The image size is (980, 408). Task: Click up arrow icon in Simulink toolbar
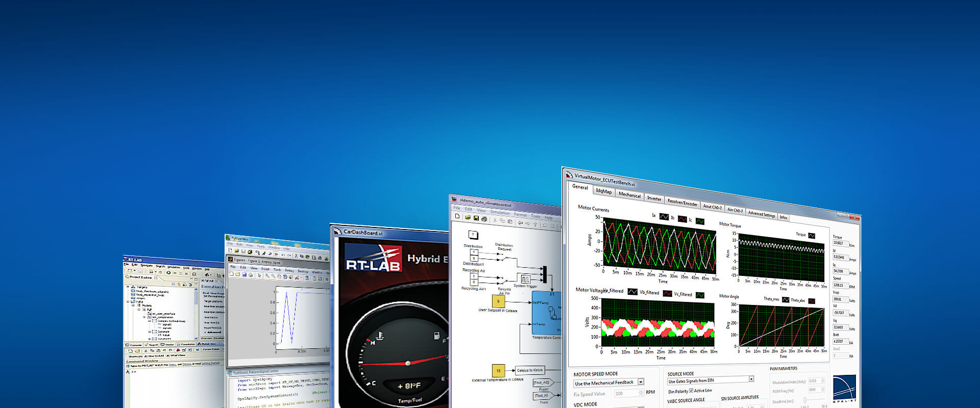tap(535, 224)
